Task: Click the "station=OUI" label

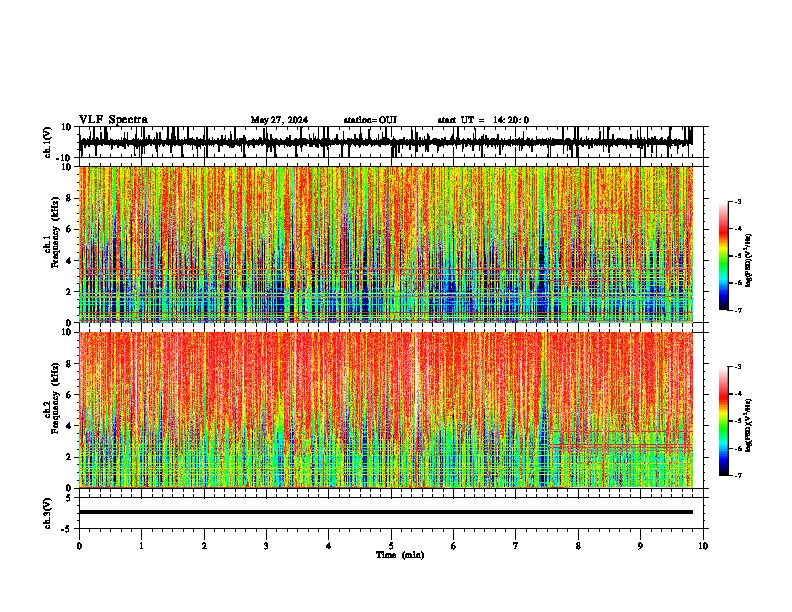Action: (370, 120)
